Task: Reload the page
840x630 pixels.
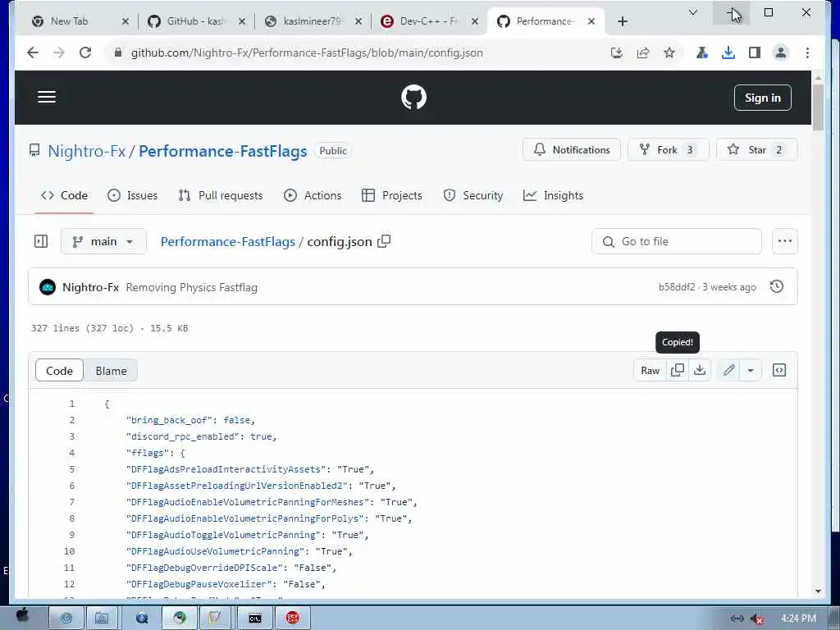Action: click(x=85, y=52)
